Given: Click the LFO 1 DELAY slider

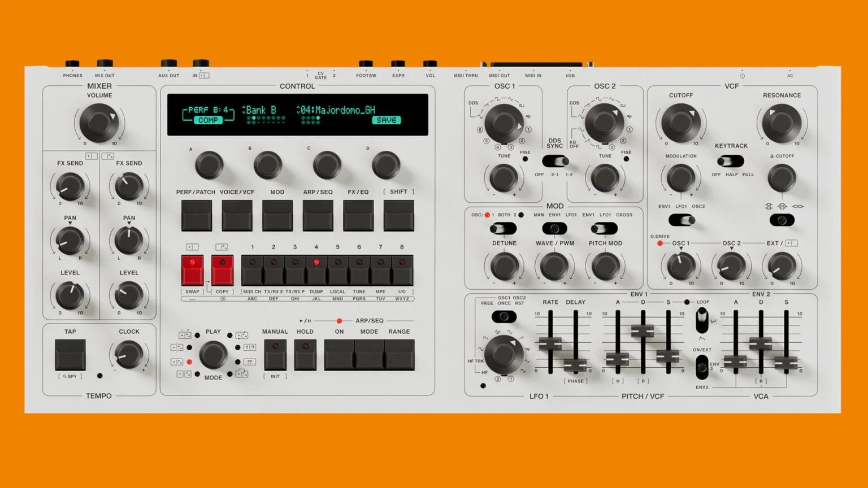Looking at the screenshot, I should pos(575,365).
